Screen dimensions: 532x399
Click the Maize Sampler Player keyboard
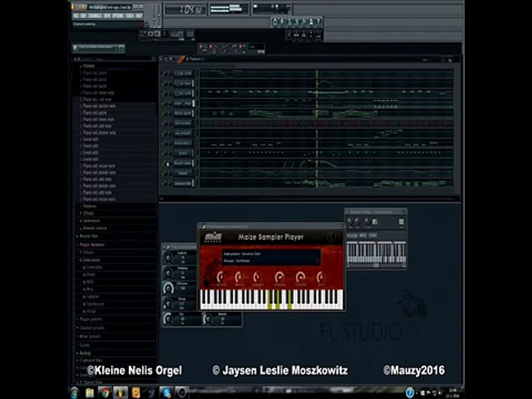click(272, 299)
